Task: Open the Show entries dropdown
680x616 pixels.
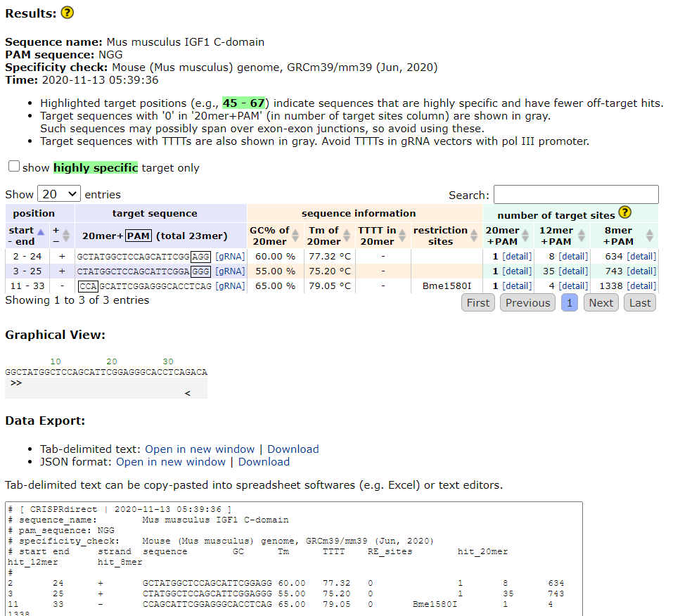Action: click(x=59, y=193)
